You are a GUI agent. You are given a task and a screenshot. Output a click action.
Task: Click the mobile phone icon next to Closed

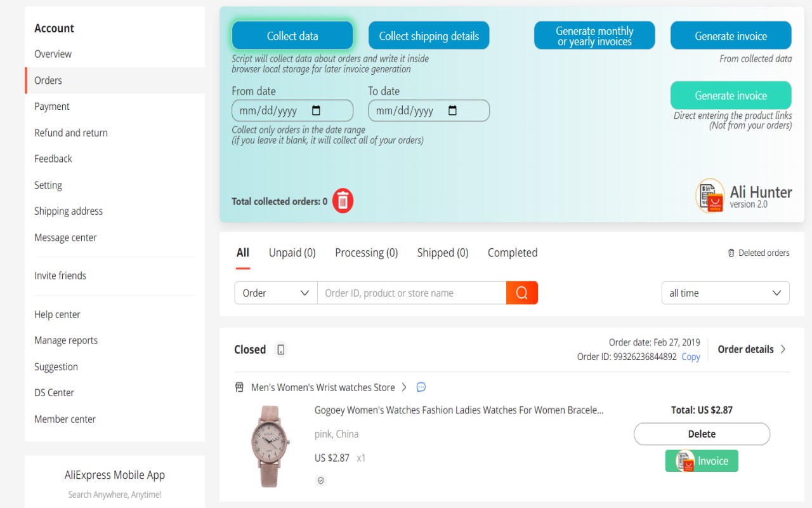281,349
